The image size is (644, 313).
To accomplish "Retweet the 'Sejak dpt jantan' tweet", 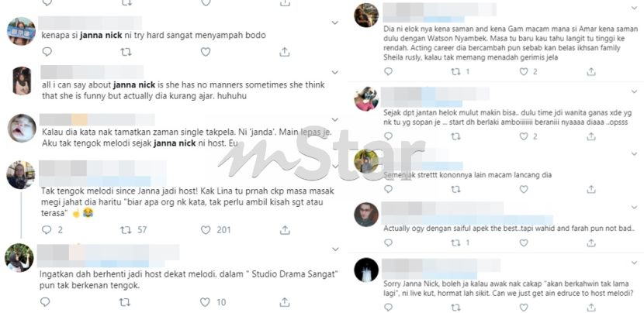I will point(455,136).
